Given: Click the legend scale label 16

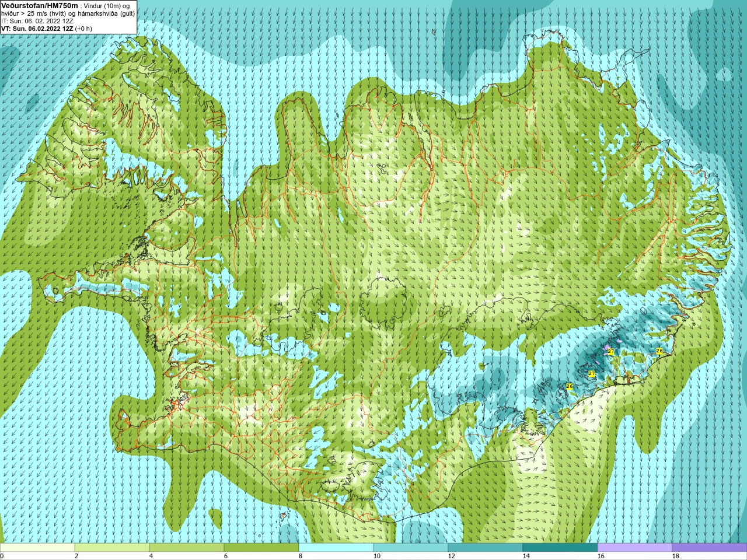Looking at the screenshot, I should click(x=601, y=556).
